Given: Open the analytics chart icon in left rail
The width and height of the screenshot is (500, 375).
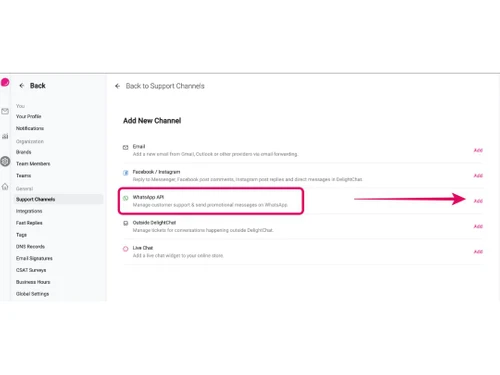Looking at the screenshot, I should [5, 136].
